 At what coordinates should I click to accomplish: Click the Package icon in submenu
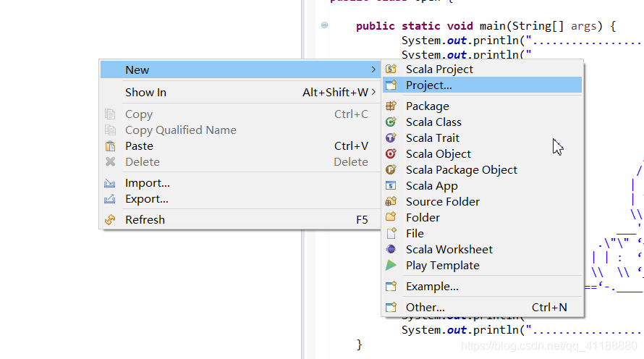coord(391,106)
